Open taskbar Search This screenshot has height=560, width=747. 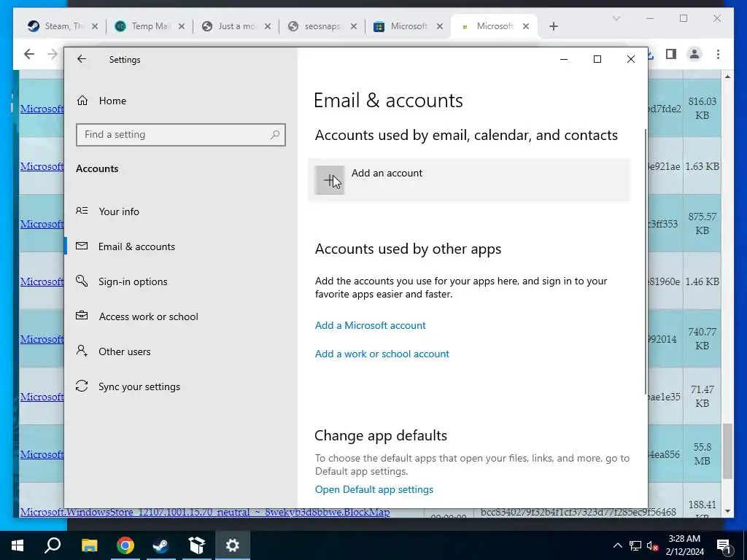point(53,545)
